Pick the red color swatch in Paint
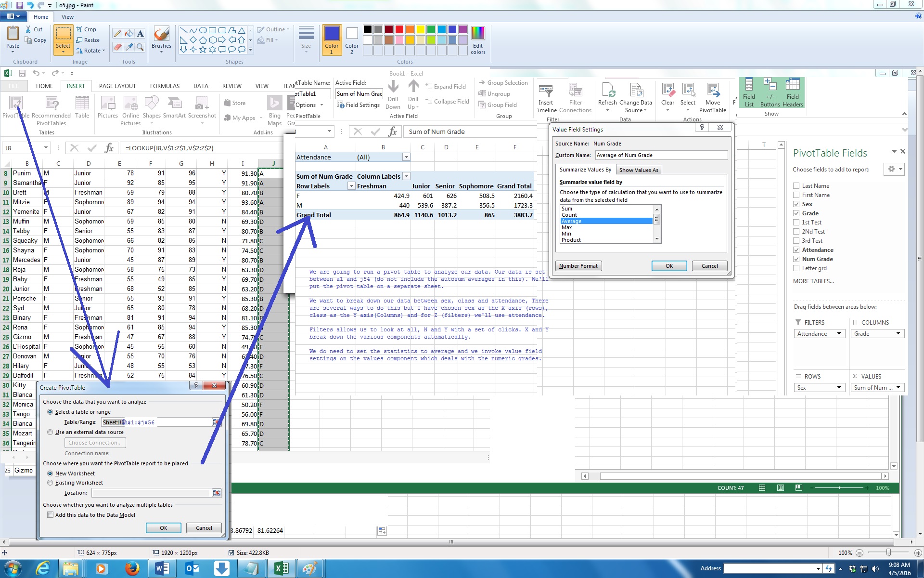This screenshot has width=924, height=578. click(x=399, y=30)
